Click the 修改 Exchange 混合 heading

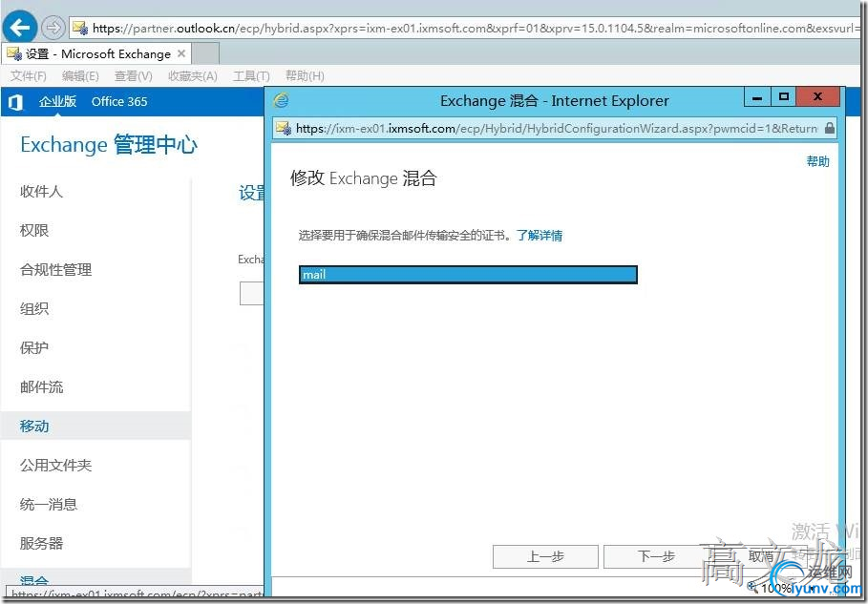[x=364, y=178]
